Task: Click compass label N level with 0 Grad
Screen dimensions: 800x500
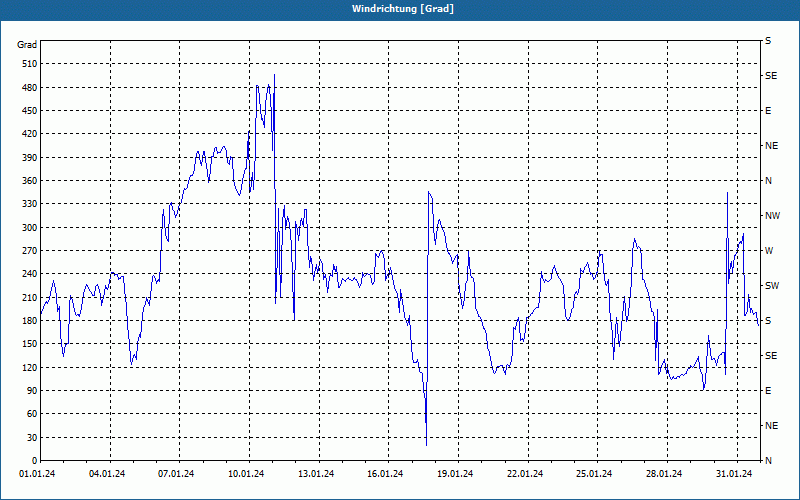Action: 769,461
